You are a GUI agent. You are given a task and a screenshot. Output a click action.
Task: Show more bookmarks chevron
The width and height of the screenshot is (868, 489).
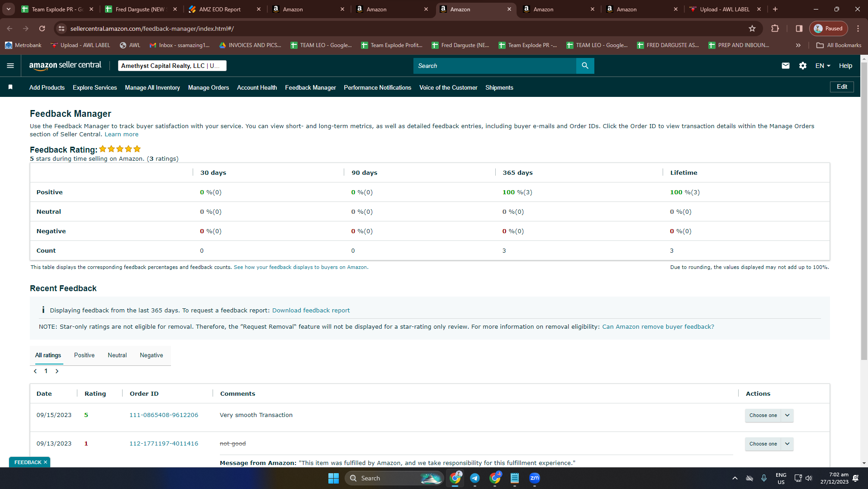(798, 45)
